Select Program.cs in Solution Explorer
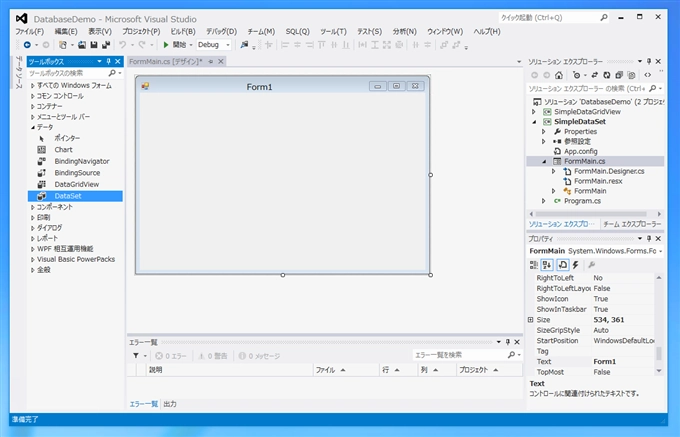 [582, 201]
